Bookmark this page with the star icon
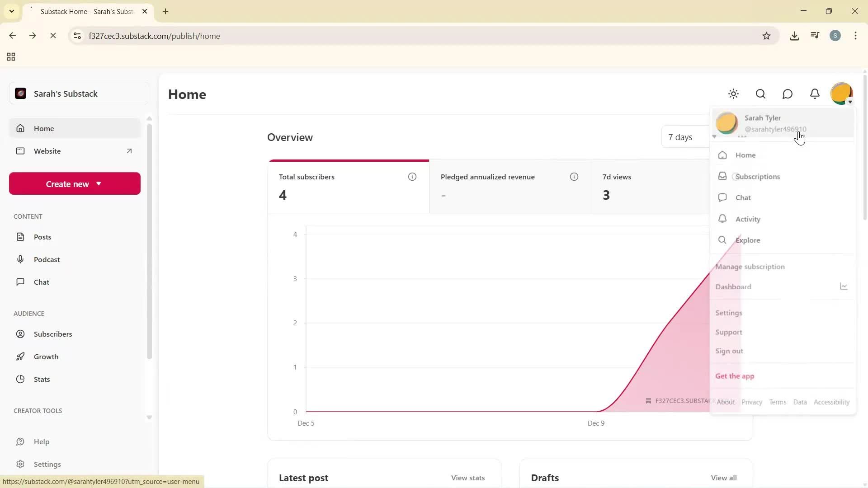This screenshot has width=868, height=488. [x=766, y=36]
